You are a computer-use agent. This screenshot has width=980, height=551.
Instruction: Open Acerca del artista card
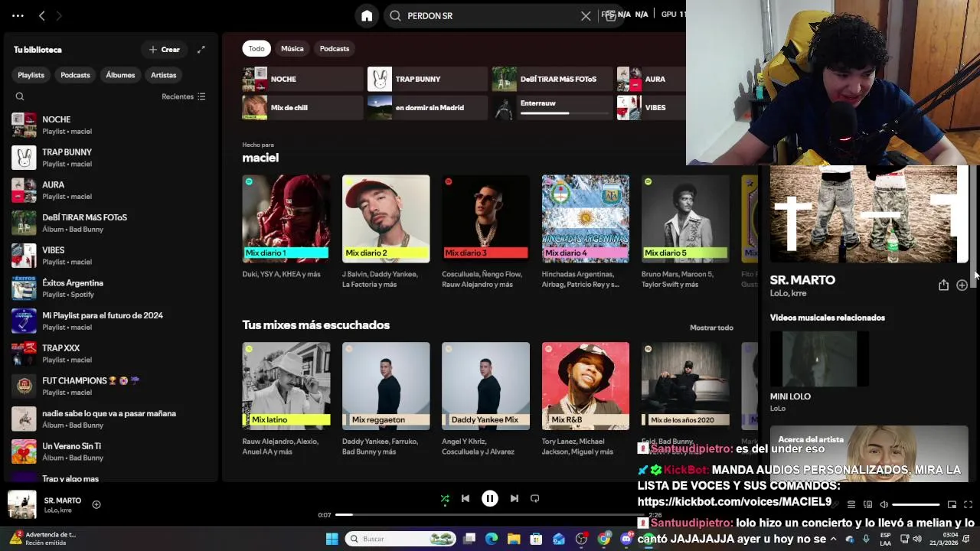(x=869, y=454)
